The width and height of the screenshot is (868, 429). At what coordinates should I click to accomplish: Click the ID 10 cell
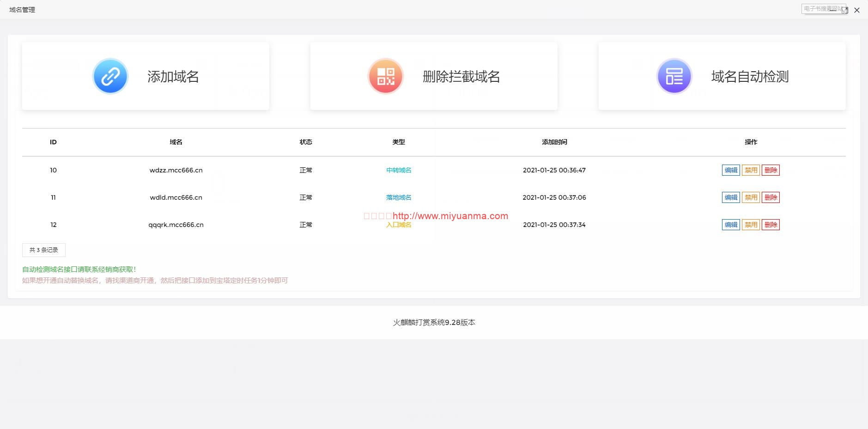pyautogui.click(x=53, y=170)
